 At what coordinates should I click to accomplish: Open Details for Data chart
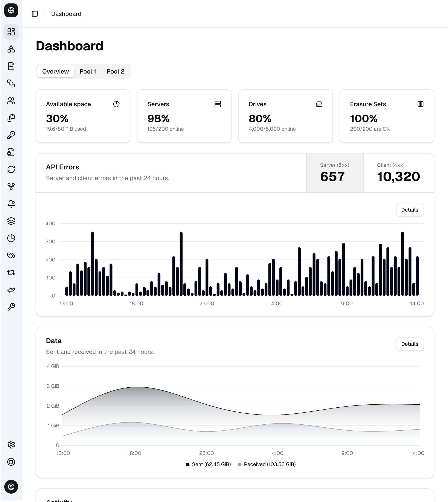click(410, 344)
